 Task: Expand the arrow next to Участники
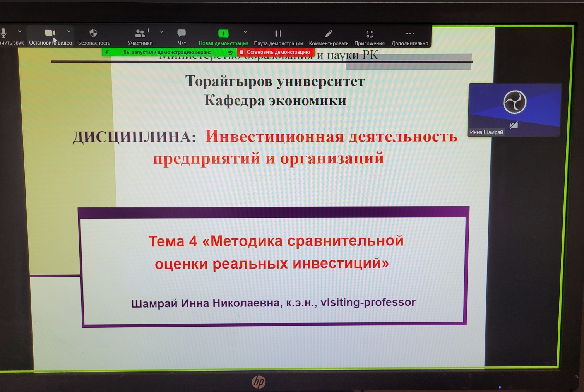(x=161, y=32)
